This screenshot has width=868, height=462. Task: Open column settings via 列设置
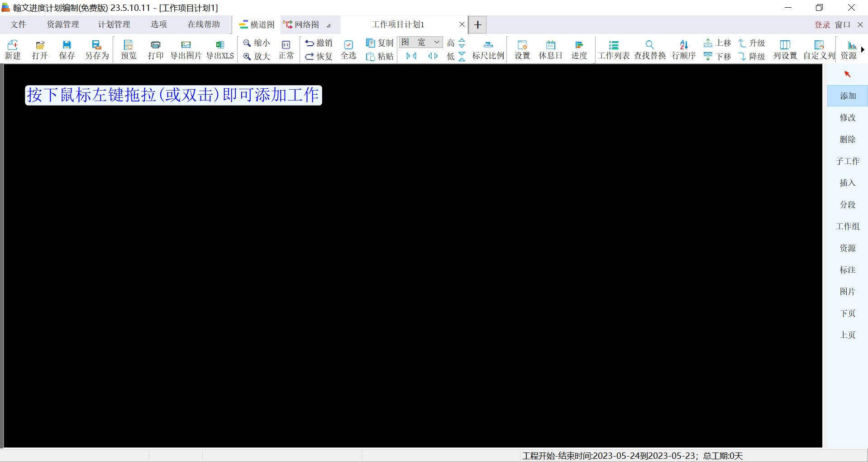[784, 49]
